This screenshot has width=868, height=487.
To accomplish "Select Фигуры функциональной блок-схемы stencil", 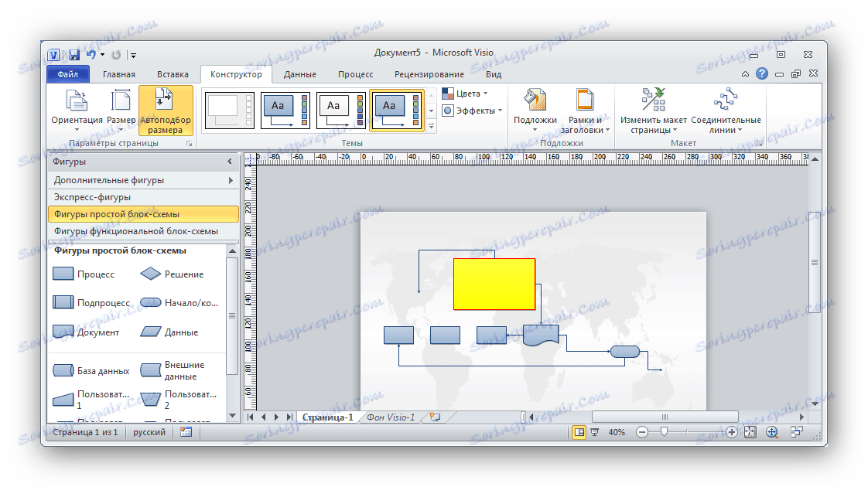I will click(x=143, y=231).
